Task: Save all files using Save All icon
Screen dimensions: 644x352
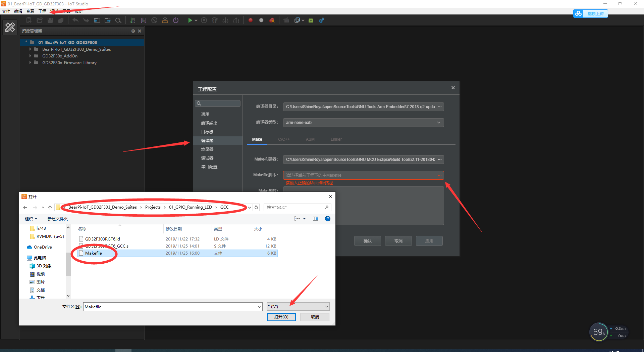Action: (x=61, y=20)
